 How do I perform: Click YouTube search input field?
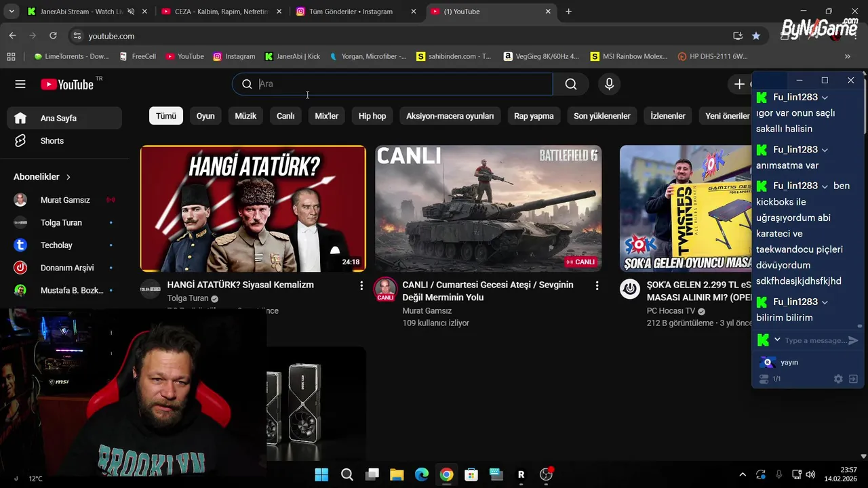404,84
